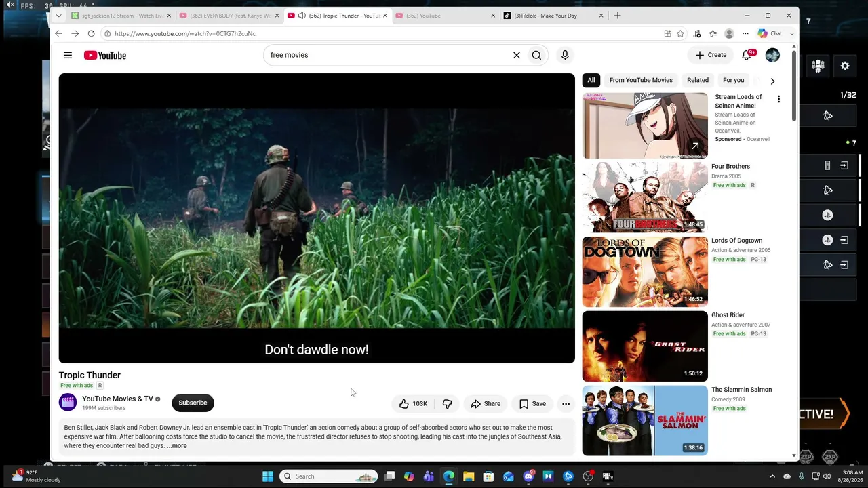Open Discord from the taskbar

point(528,476)
